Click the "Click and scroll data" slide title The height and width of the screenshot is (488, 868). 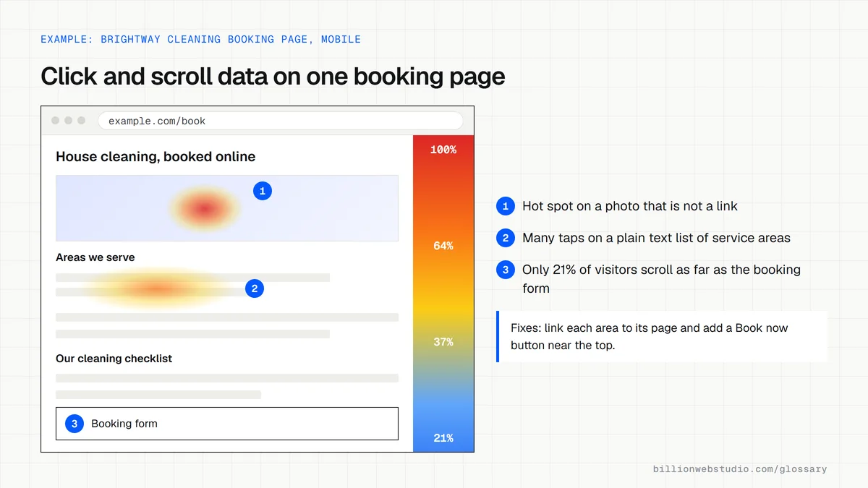click(273, 77)
